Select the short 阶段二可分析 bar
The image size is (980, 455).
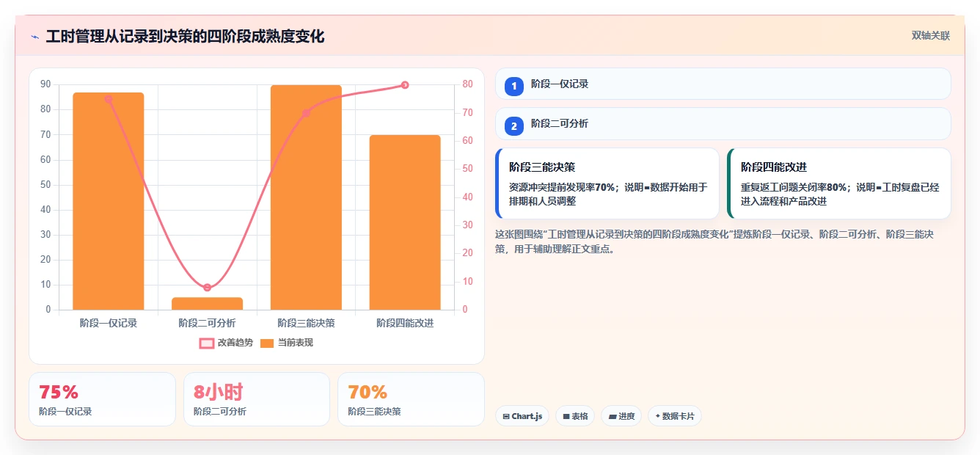(208, 303)
